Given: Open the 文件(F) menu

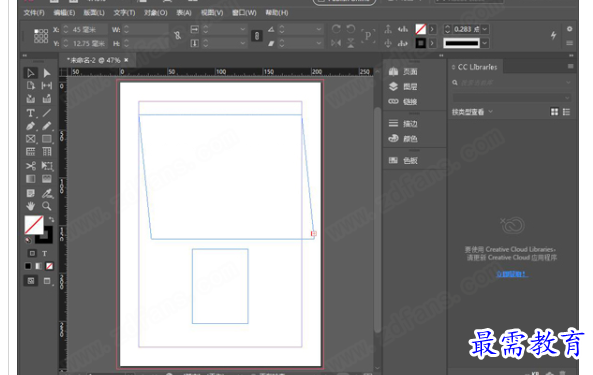Looking at the screenshot, I should [x=34, y=13].
